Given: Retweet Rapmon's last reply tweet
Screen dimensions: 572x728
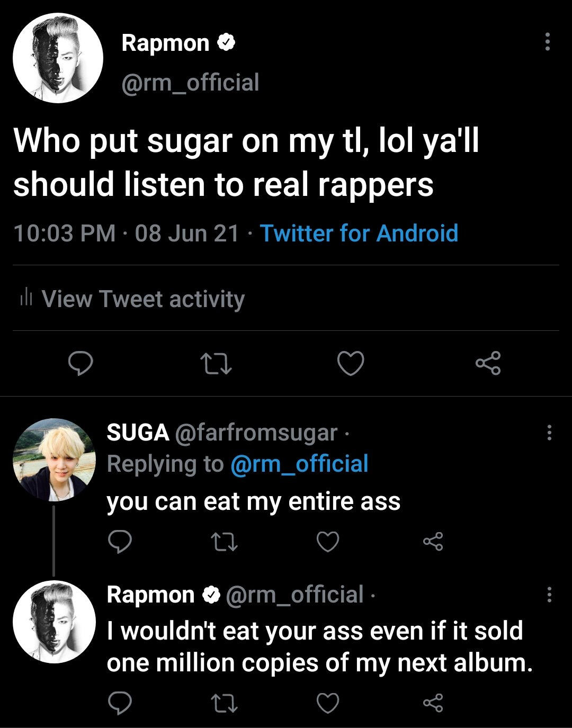Looking at the screenshot, I should 224,703.
